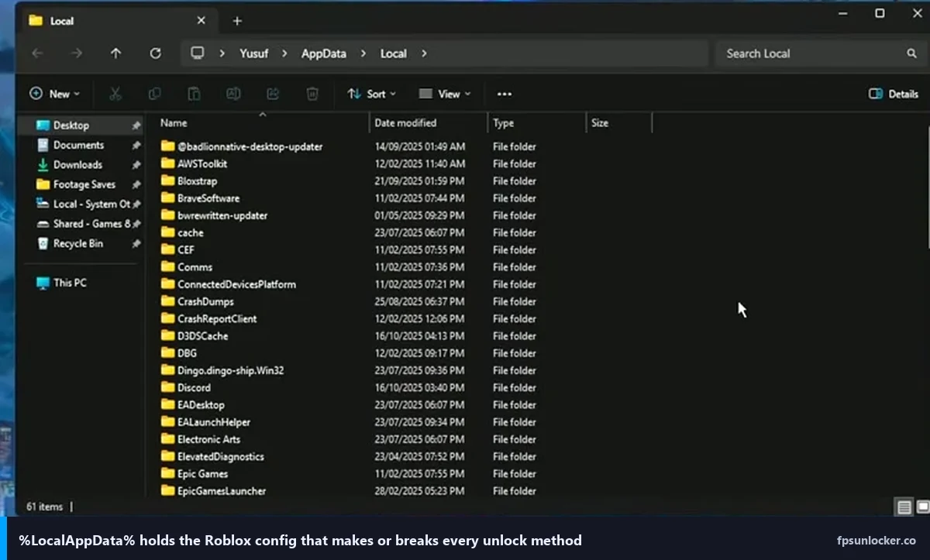This screenshot has width=930, height=560.
Task: Expand chevron after Yusuf in address bar
Action: [x=284, y=53]
